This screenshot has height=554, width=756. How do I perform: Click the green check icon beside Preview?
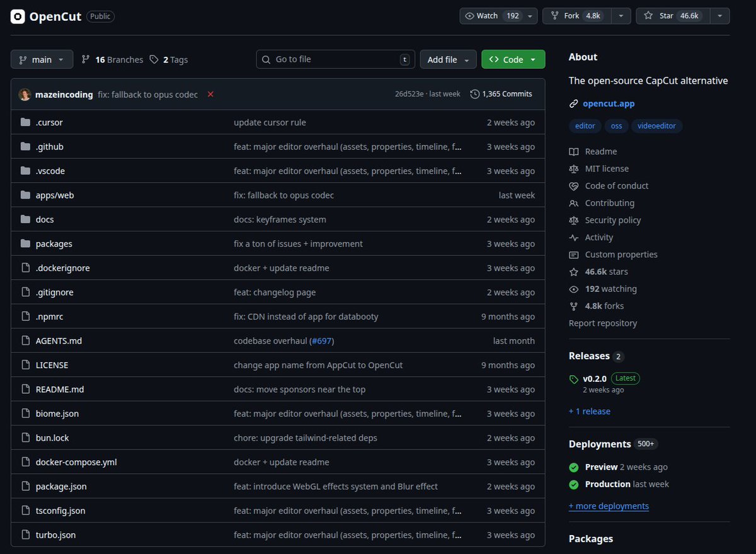point(574,468)
